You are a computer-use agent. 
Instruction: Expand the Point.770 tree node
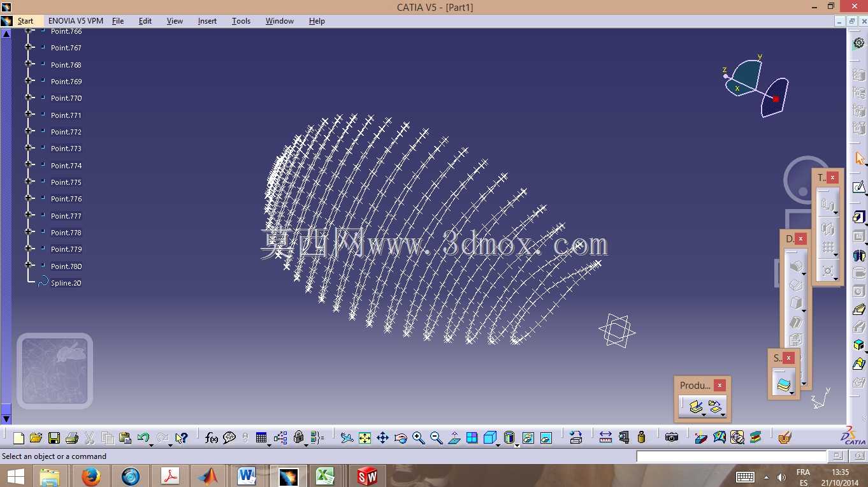pyautogui.click(x=28, y=98)
